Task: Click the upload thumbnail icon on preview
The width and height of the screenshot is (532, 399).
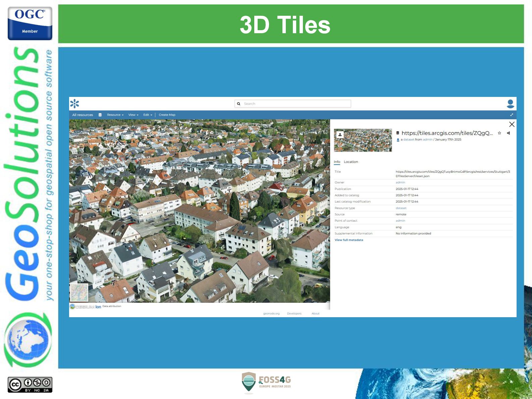Action: [x=340, y=134]
